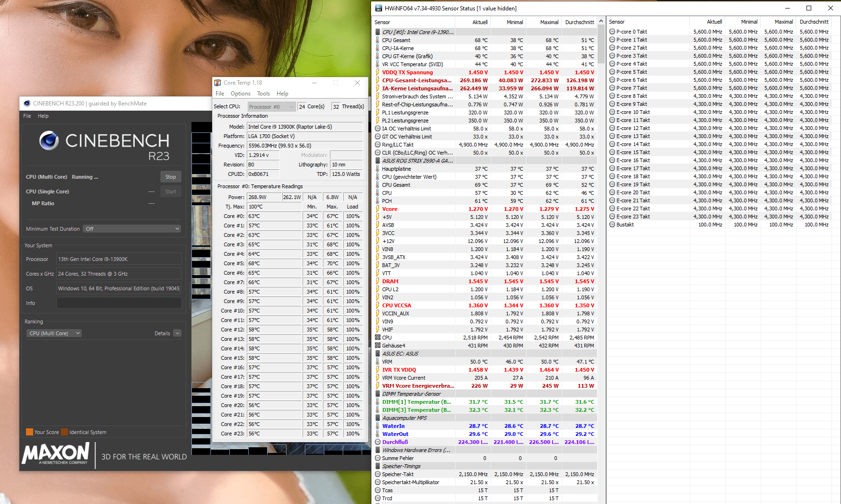841x504 pixels.
Task: Click the lightning icon beside CPU VCCSA
Action: (x=378, y=305)
